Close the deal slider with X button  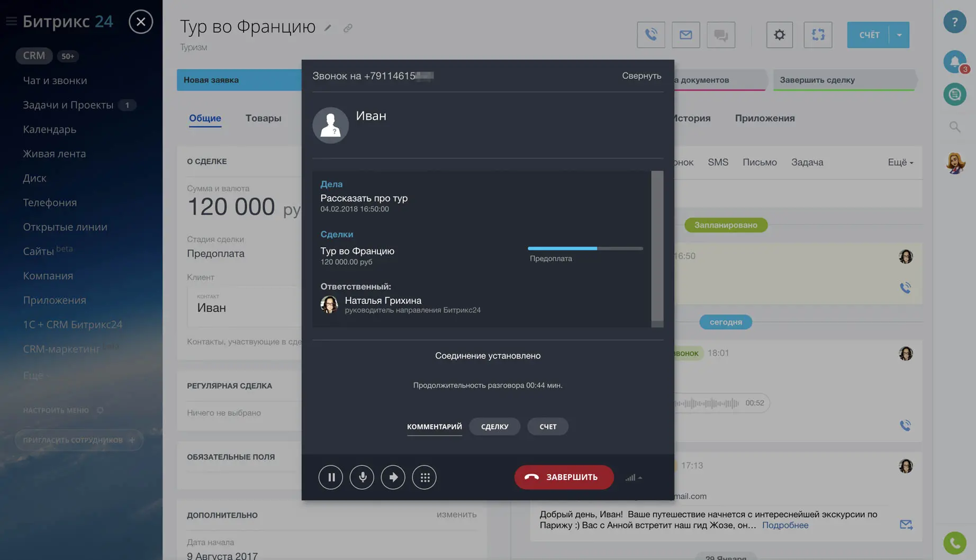(x=141, y=22)
